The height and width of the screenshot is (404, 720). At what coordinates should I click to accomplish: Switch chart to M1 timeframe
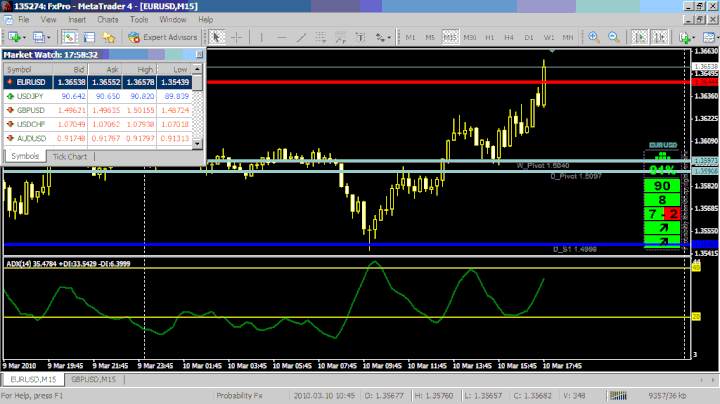[410, 37]
